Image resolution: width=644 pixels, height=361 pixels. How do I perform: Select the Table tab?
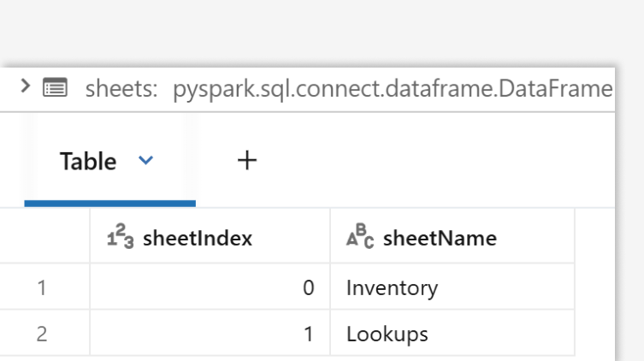point(88,161)
